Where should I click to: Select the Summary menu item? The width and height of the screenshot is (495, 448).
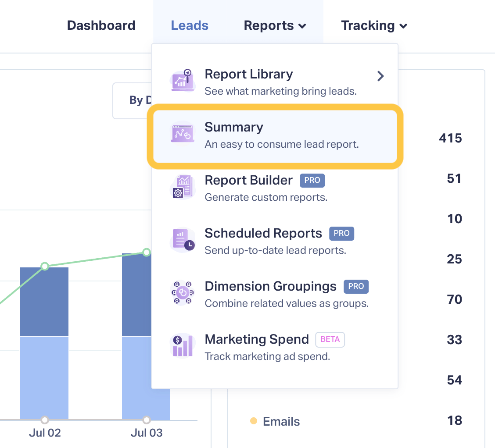coord(275,136)
